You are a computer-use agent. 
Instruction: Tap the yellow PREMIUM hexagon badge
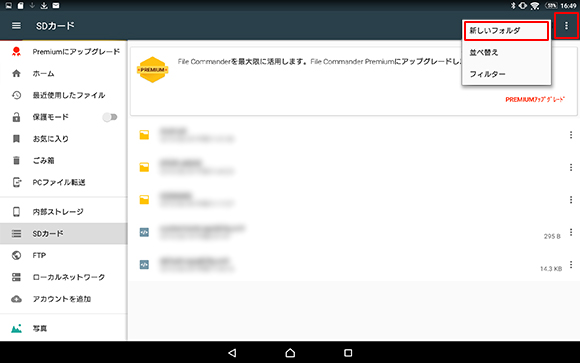pyautogui.click(x=152, y=70)
